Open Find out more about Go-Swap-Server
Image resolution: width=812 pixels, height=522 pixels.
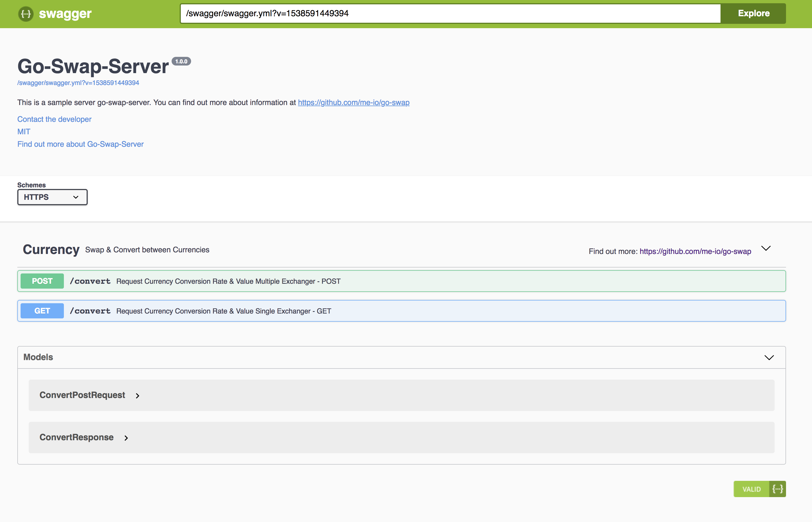(80, 144)
